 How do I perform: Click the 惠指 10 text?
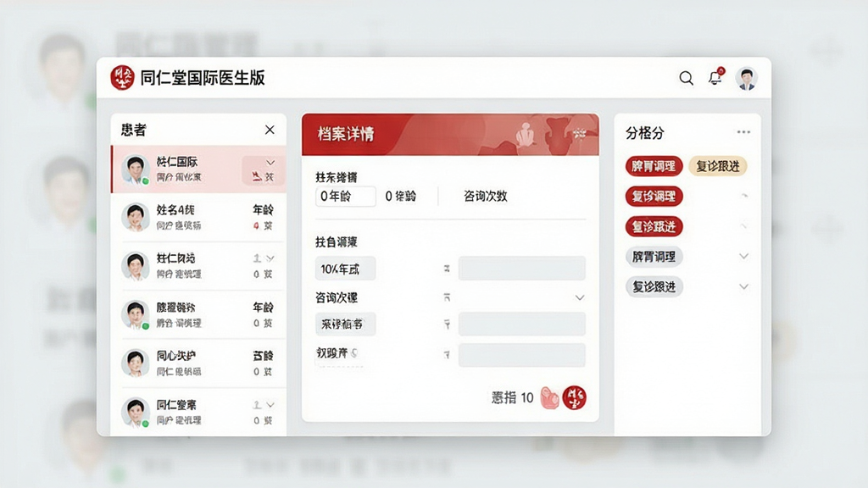click(x=513, y=398)
